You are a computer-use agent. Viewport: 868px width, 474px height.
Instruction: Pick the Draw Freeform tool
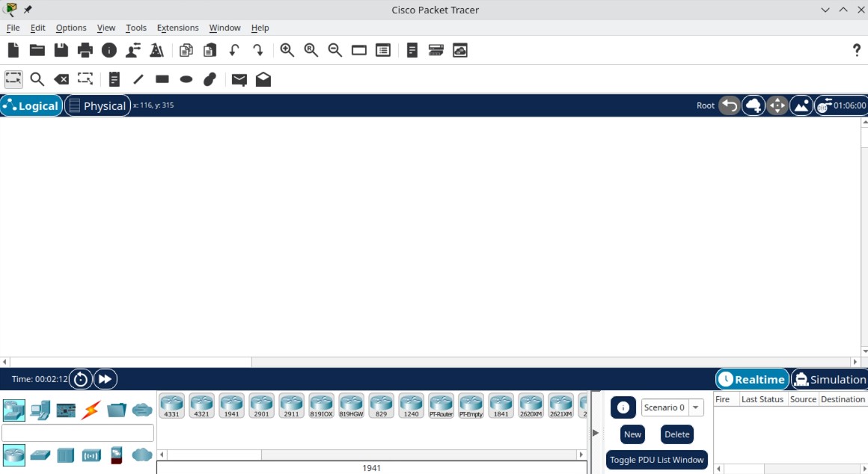pos(210,79)
